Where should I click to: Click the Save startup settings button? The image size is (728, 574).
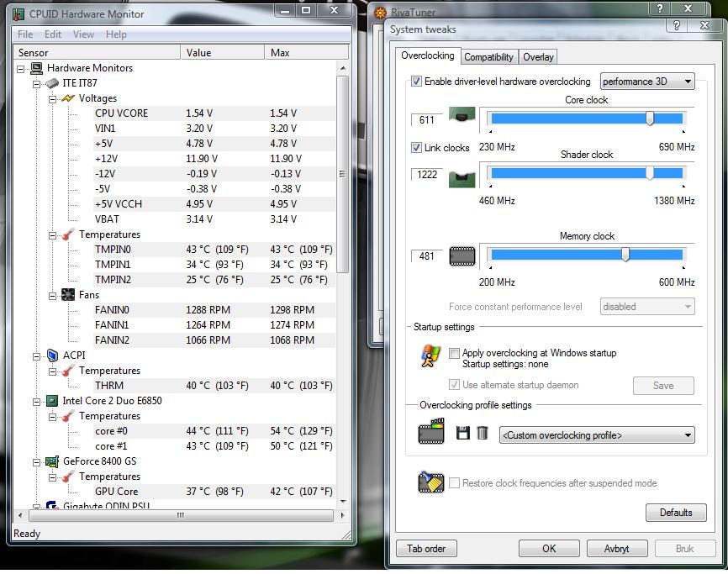(663, 386)
